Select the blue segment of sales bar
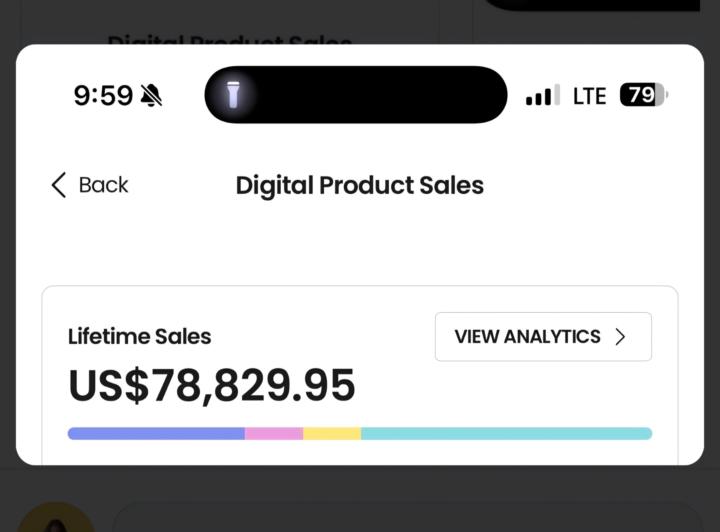The image size is (720, 532). (x=156, y=434)
